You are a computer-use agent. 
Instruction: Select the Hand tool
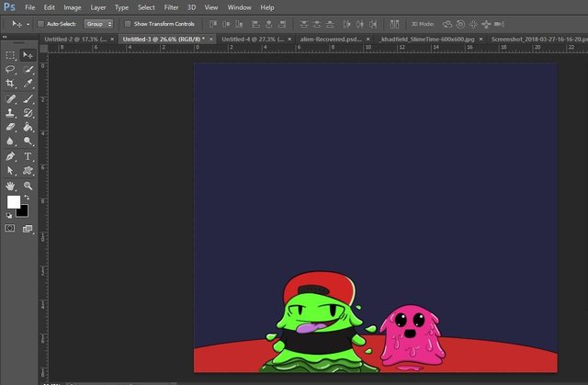[10, 186]
